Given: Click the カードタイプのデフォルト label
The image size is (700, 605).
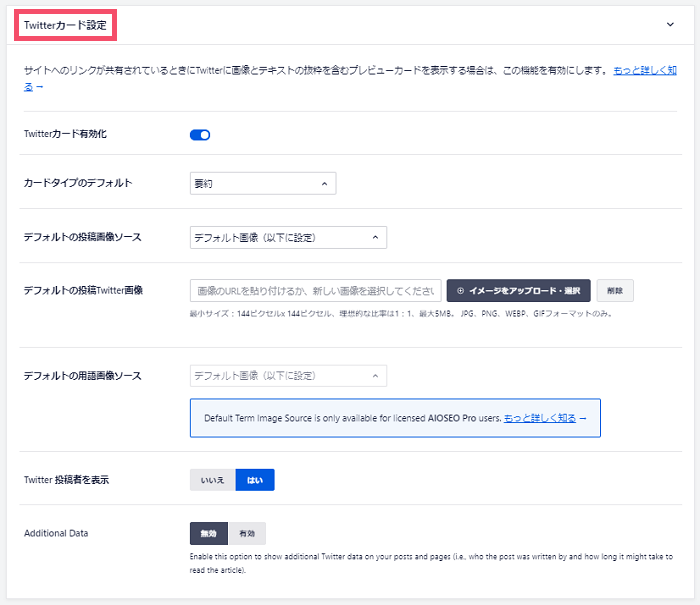Looking at the screenshot, I should [x=78, y=183].
